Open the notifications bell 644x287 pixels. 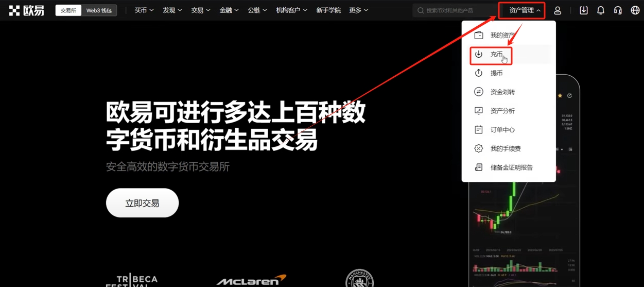coord(601,10)
